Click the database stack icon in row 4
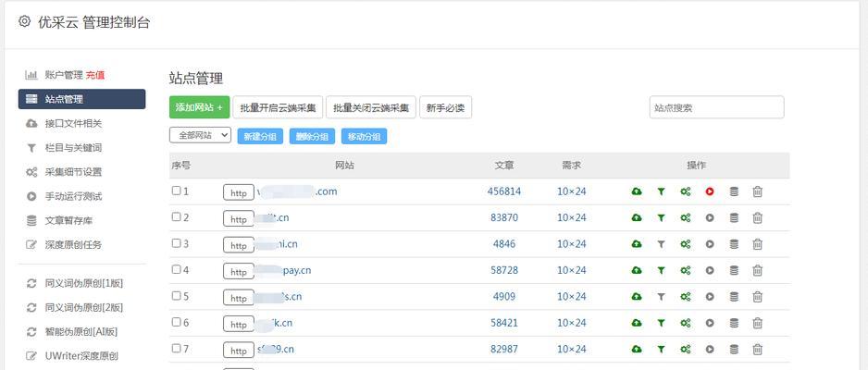Screen dimensions: 868x370 tap(734, 270)
